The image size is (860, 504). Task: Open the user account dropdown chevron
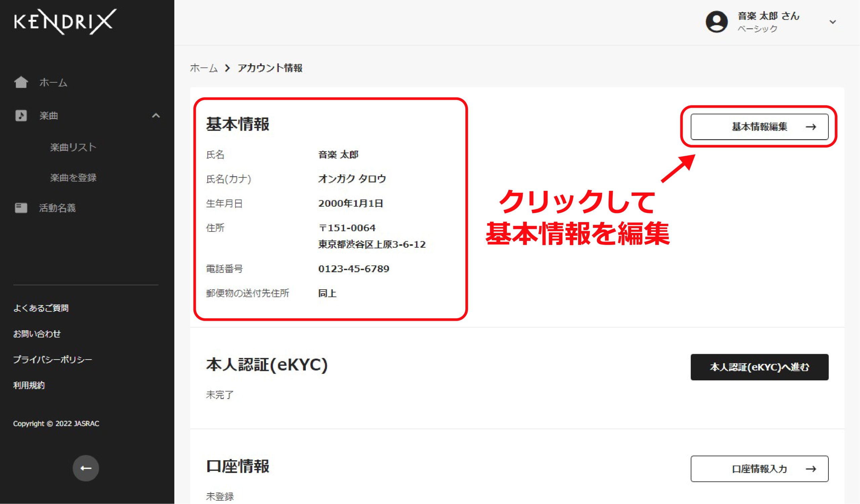click(x=833, y=22)
